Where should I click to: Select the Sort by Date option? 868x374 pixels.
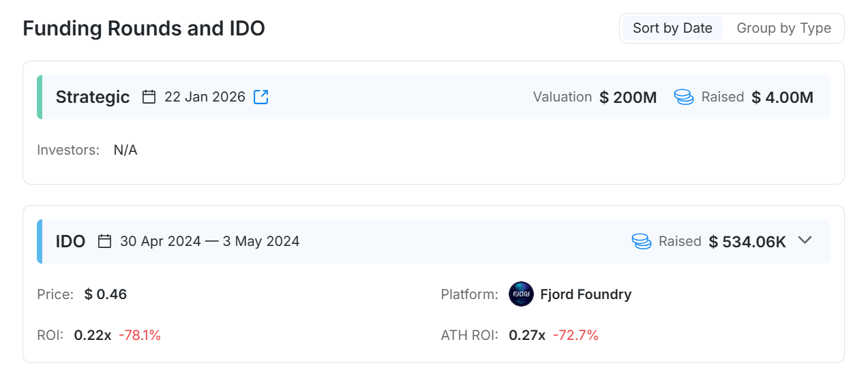(672, 28)
